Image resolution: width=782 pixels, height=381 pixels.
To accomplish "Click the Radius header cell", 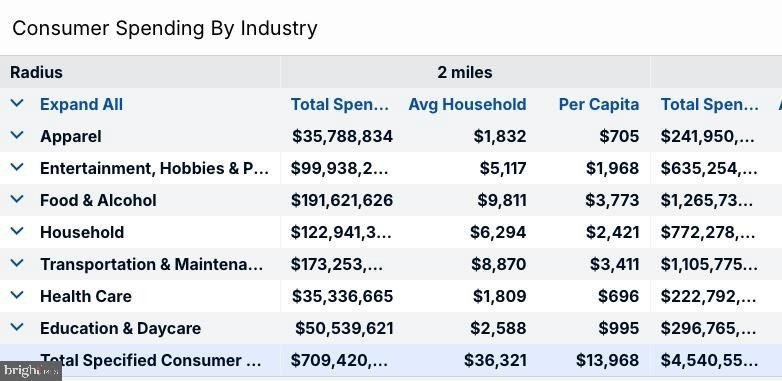I will coord(140,72).
